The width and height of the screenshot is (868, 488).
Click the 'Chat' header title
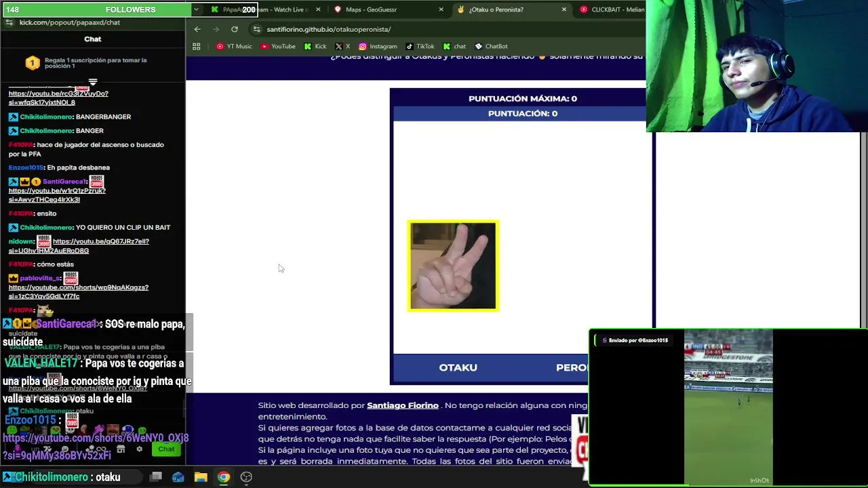click(93, 39)
